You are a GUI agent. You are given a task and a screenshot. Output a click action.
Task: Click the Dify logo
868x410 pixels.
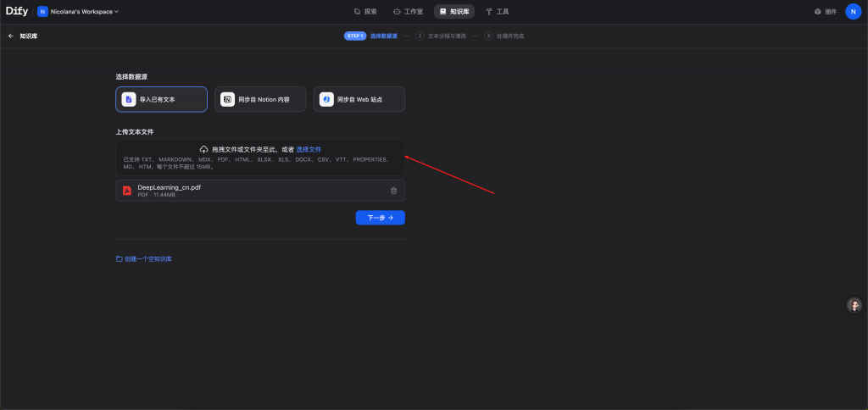pyautogui.click(x=16, y=11)
